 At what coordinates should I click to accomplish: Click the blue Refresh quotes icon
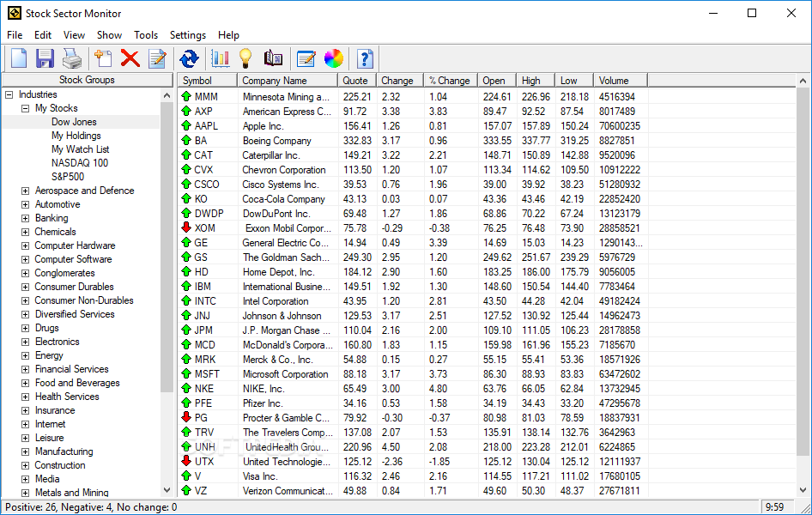pyautogui.click(x=189, y=58)
